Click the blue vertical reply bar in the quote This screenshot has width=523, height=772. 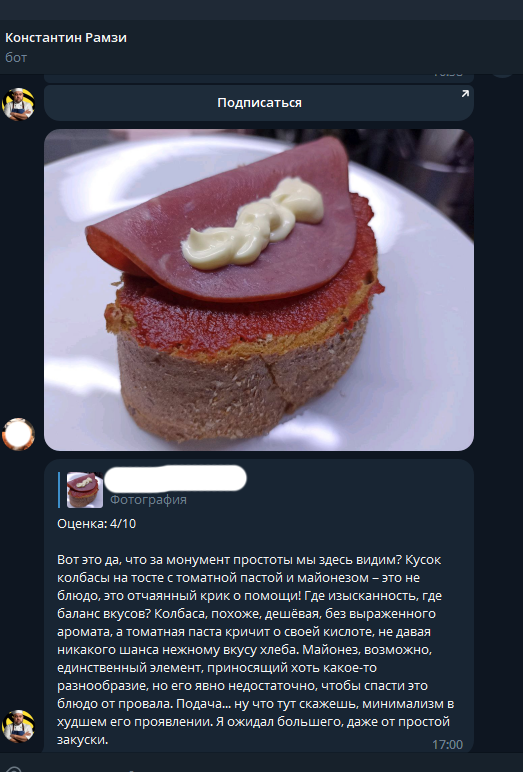point(59,490)
